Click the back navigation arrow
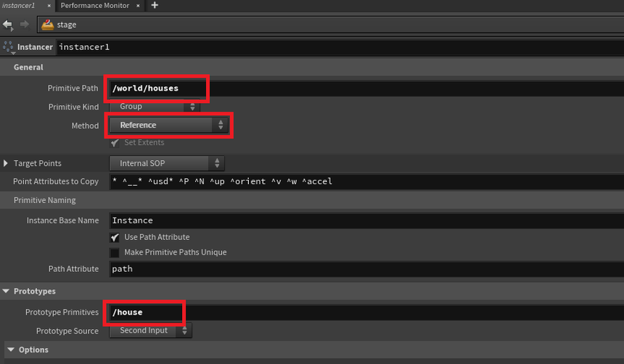The image size is (624, 364). point(8,25)
